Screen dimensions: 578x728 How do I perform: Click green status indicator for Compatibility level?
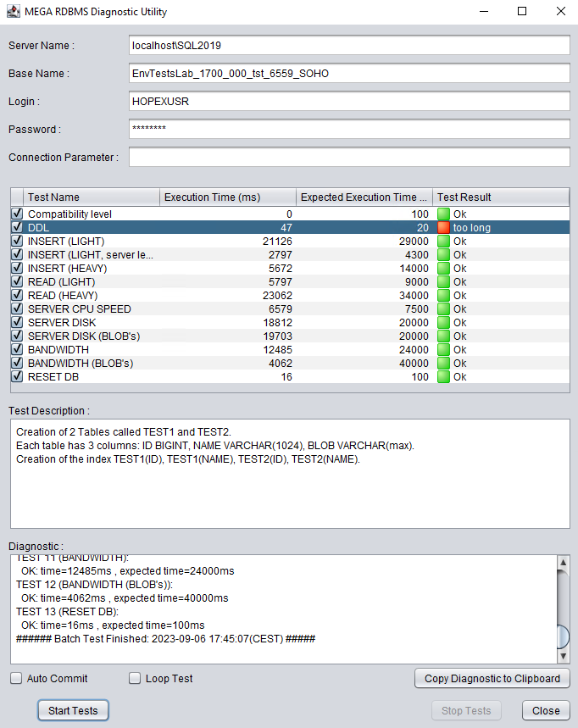point(443,214)
